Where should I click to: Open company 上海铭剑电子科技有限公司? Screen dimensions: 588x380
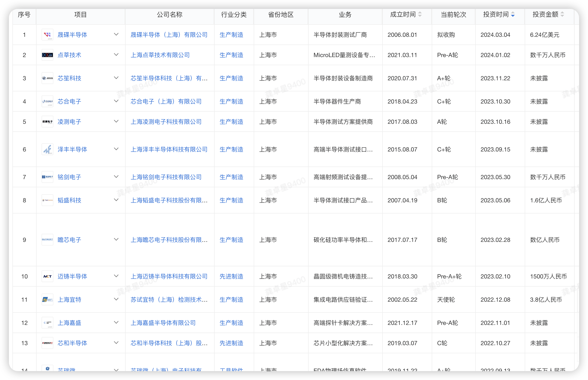point(166,177)
